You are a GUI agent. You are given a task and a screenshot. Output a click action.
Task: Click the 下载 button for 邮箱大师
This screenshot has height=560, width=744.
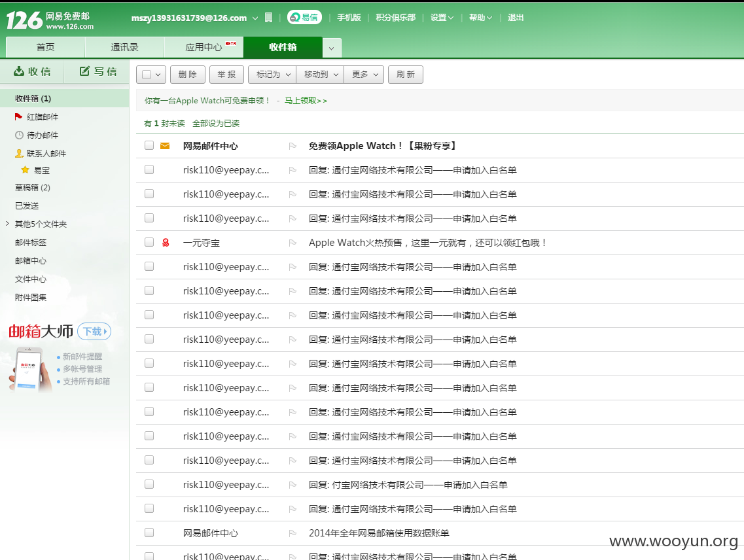(94, 331)
